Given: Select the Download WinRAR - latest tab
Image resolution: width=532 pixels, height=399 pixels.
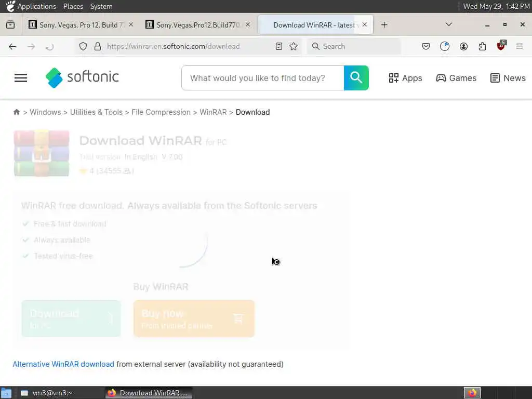Looking at the screenshot, I should (x=315, y=25).
